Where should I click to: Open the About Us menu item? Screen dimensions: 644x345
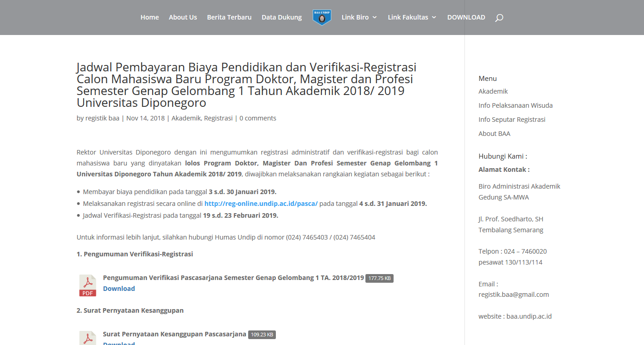(x=183, y=17)
